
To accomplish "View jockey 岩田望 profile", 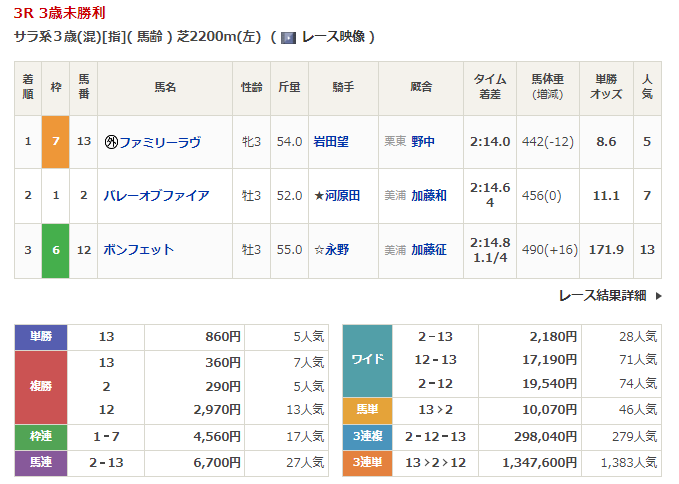I will (330, 142).
